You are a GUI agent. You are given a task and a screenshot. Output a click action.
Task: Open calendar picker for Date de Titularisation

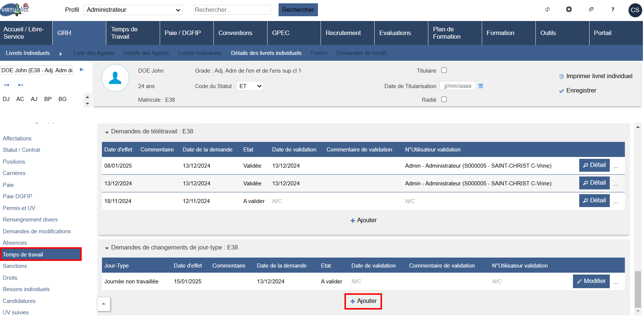pyautogui.click(x=481, y=86)
